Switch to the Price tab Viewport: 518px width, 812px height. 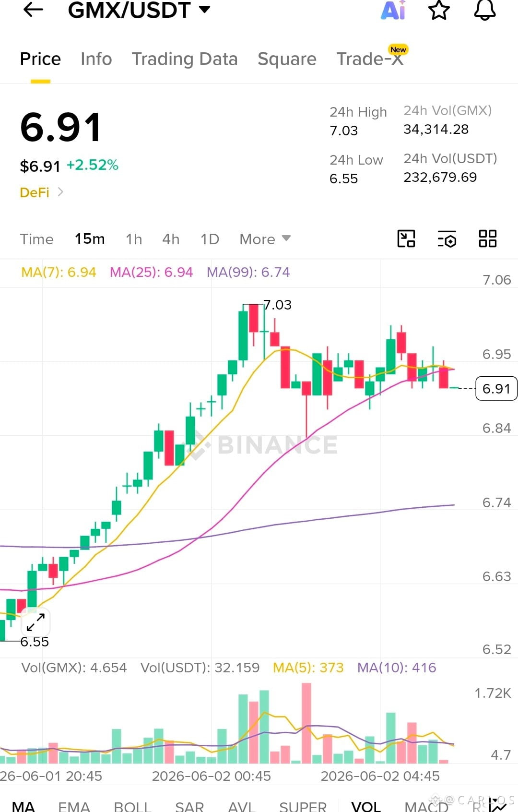(40, 59)
